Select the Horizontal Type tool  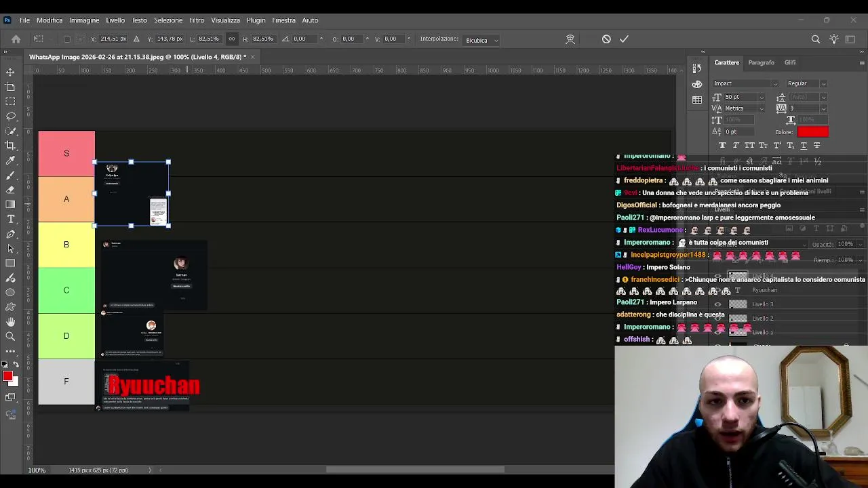10,219
